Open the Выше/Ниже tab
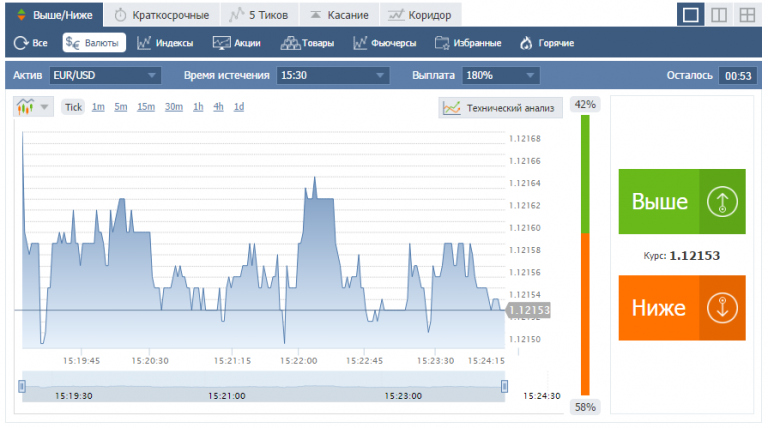768x428 pixels. (54, 15)
